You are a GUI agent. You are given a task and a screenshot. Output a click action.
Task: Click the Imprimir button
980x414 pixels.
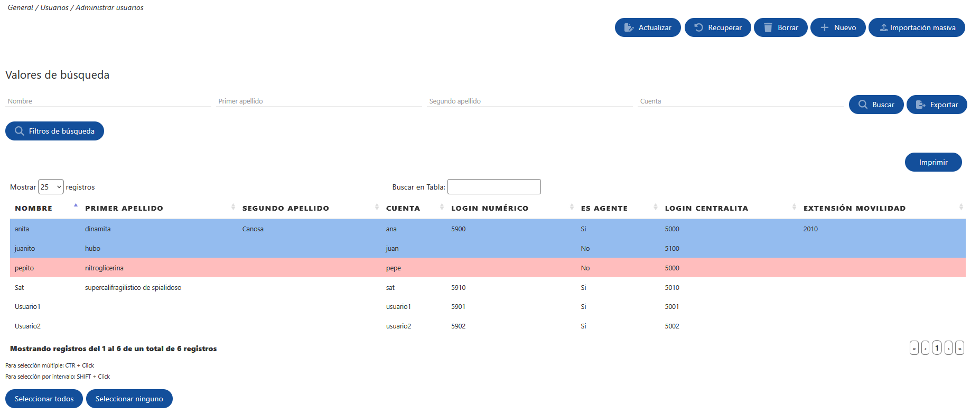[933, 162]
